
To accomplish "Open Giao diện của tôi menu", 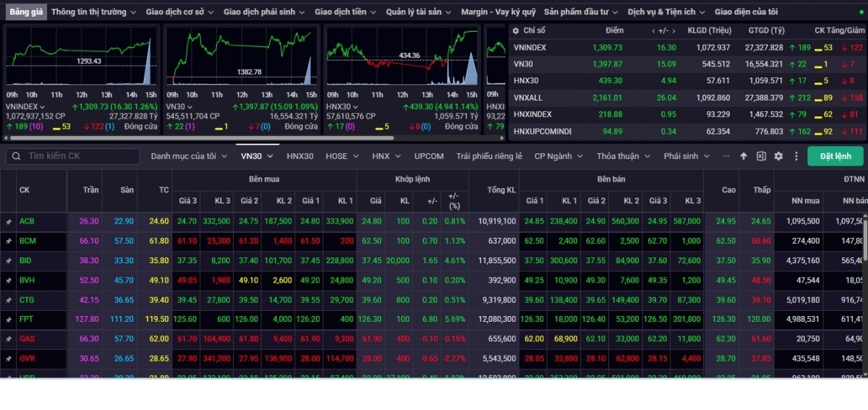I will (x=746, y=12).
